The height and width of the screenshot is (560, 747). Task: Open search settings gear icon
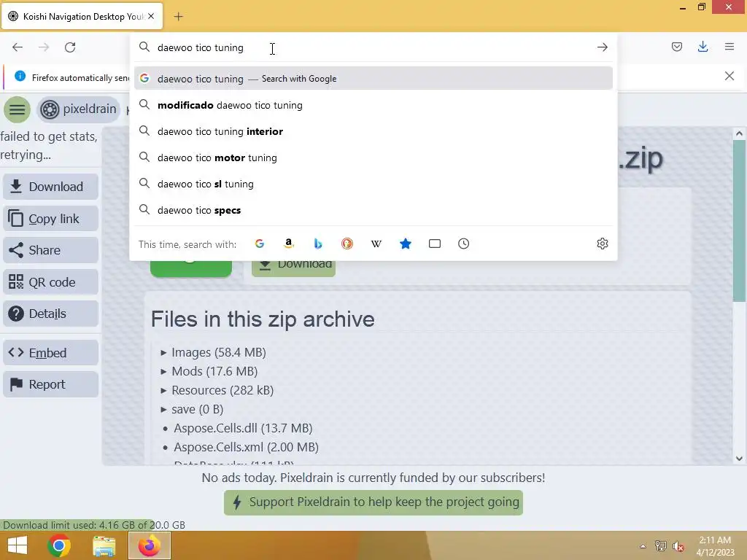click(x=602, y=244)
